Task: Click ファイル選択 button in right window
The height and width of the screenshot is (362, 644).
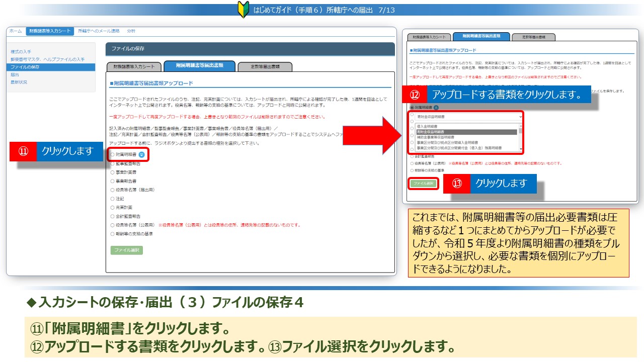Action: [423, 184]
